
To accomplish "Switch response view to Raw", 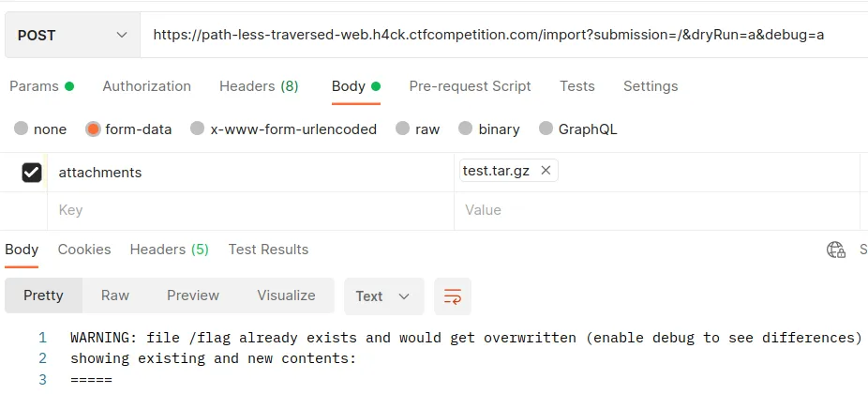I will (115, 295).
